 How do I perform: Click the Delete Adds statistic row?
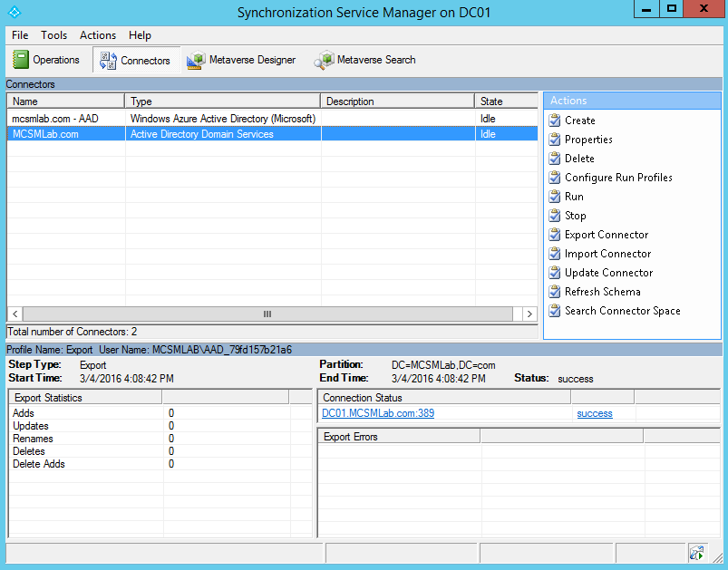pyautogui.click(x=160, y=464)
